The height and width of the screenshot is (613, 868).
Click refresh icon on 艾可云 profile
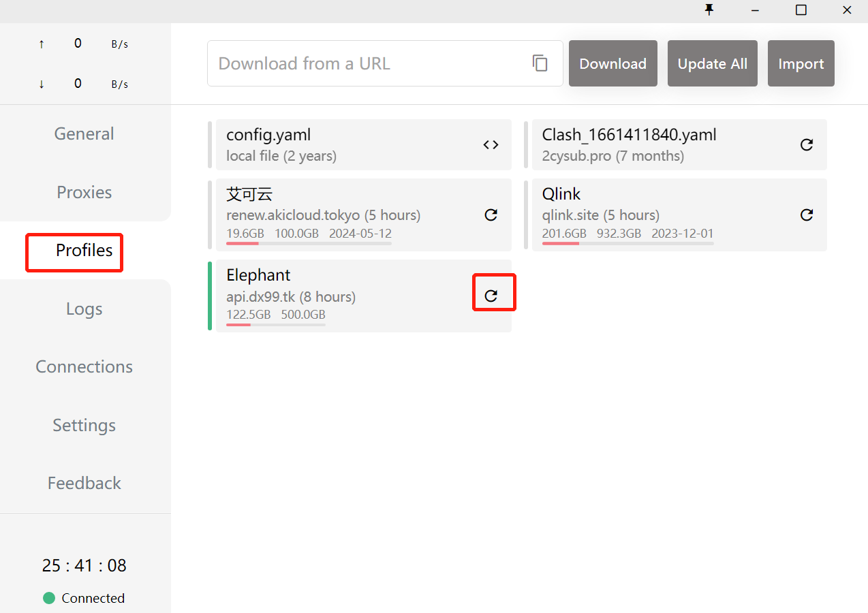[491, 215]
